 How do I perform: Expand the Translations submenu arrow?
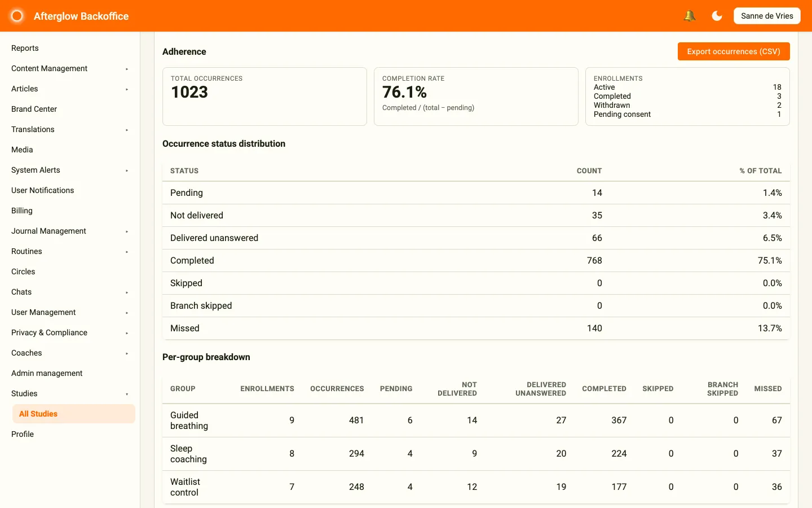[x=127, y=130]
